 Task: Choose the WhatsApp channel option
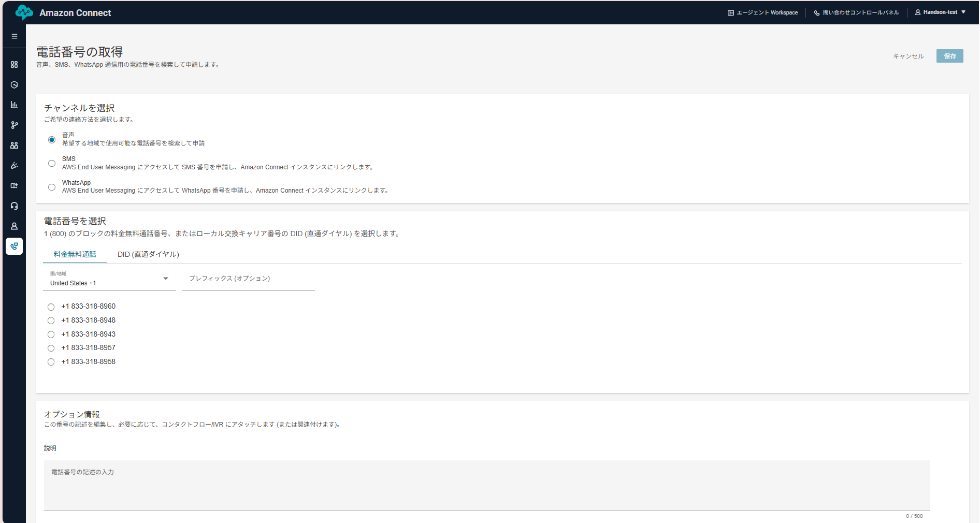(x=51, y=187)
